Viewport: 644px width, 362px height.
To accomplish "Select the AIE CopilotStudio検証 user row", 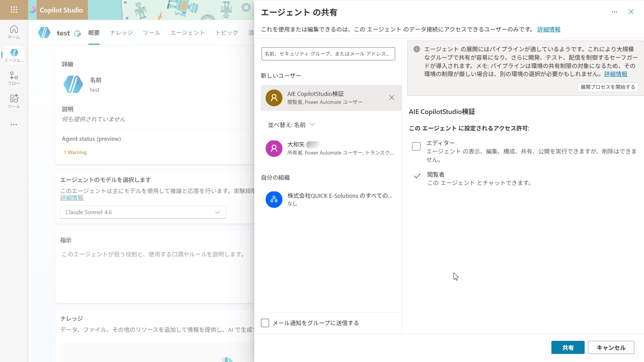I will coord(331,98).
